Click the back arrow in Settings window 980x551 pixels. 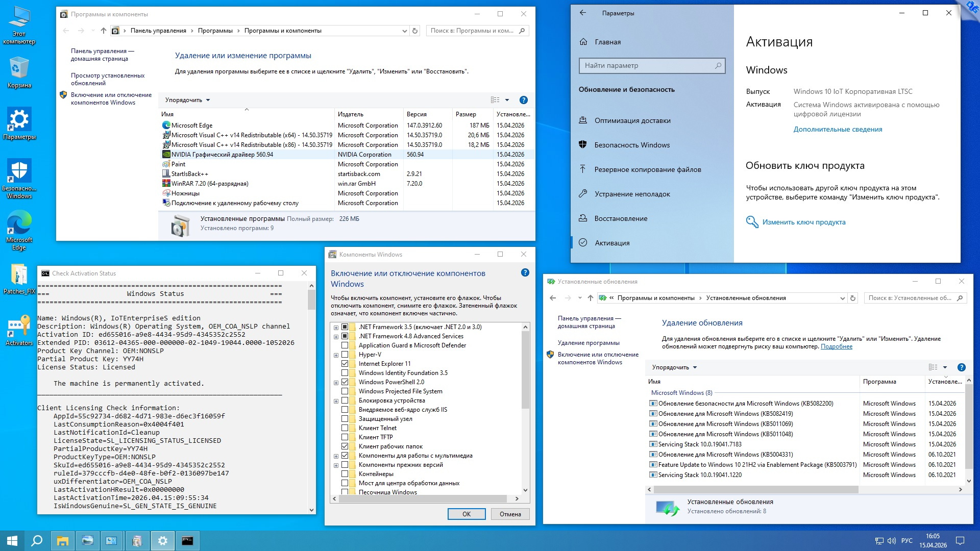583,13
